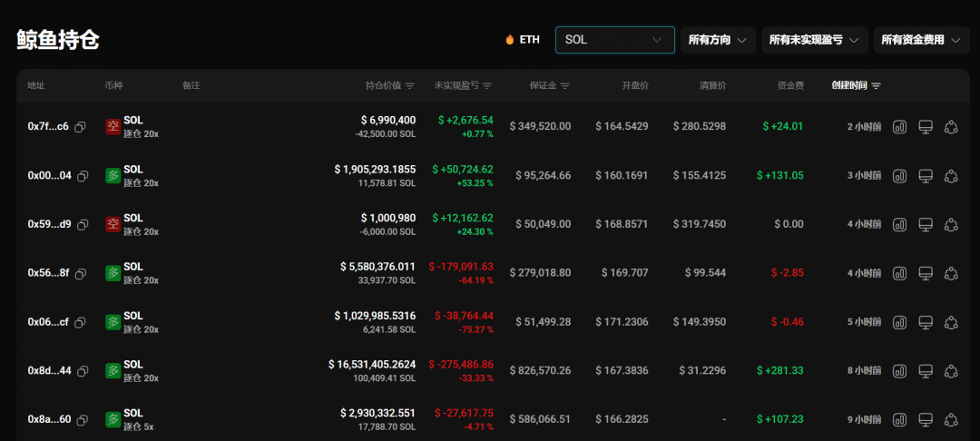Toggle sorting on 保证金 column
The height and width of the screenshot is (441, 980).
coord(565,86)
